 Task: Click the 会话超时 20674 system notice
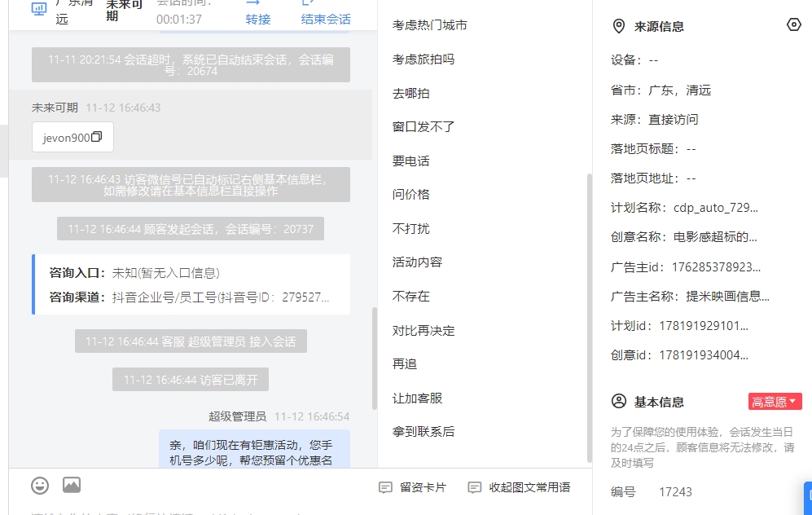click(x=191, y=64)
